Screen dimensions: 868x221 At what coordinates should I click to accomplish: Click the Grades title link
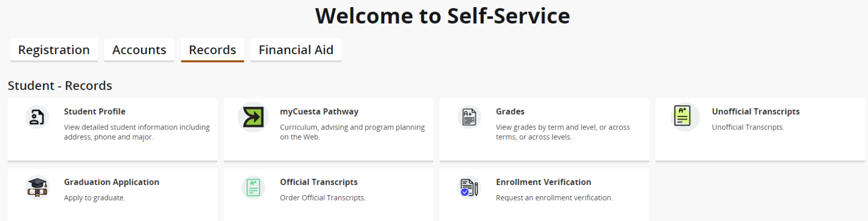[510, 112]
